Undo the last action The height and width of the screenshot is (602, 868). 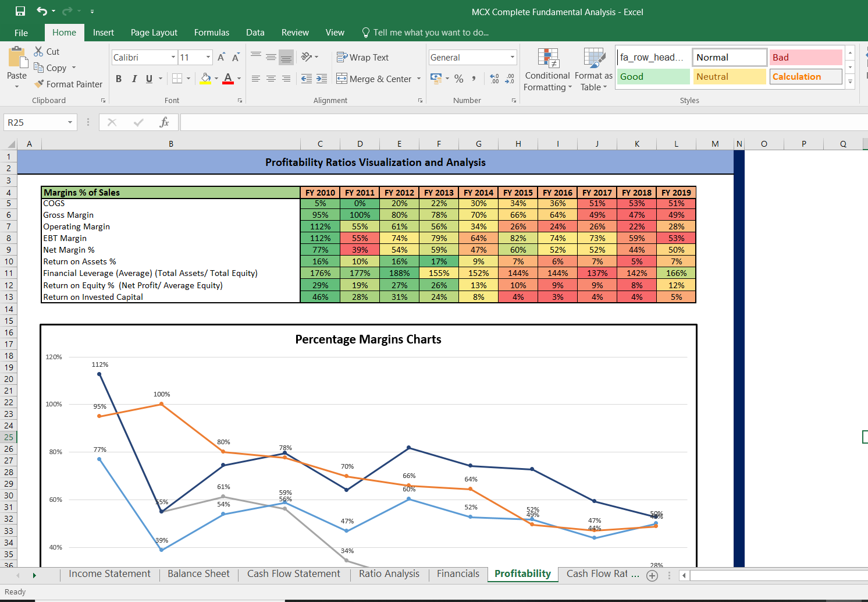pyautogui.click(x=42, y=12)
